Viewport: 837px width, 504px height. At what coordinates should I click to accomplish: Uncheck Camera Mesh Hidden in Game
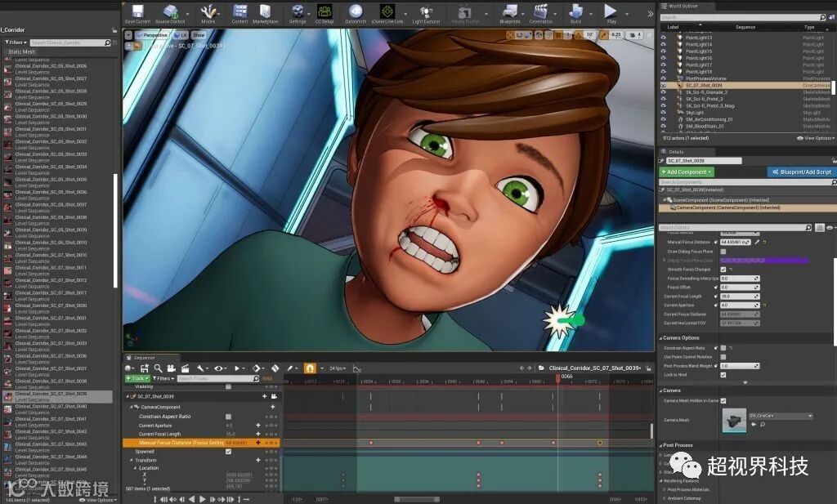723,400
